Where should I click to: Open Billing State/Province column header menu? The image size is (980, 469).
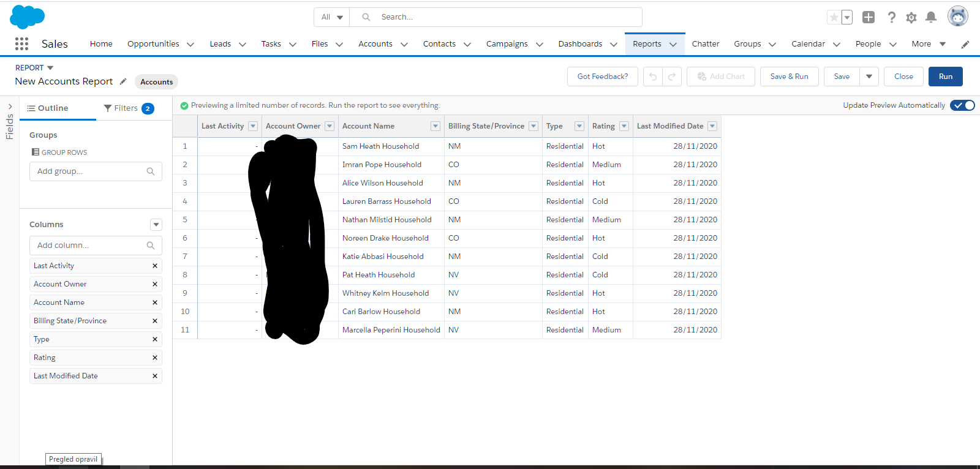coord(533,126)
